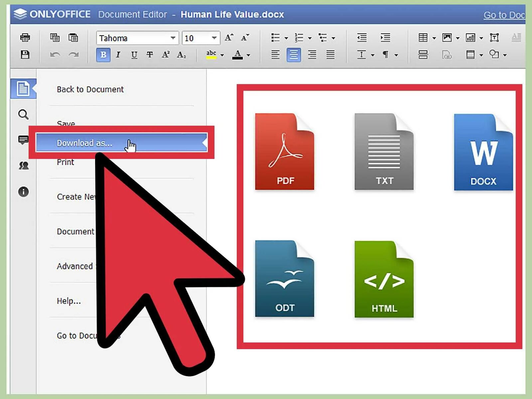Image resolution: width=532 pixels, height=399 pixels.
Task: Click the Print icon in toolbar
Action: point(25,38)
